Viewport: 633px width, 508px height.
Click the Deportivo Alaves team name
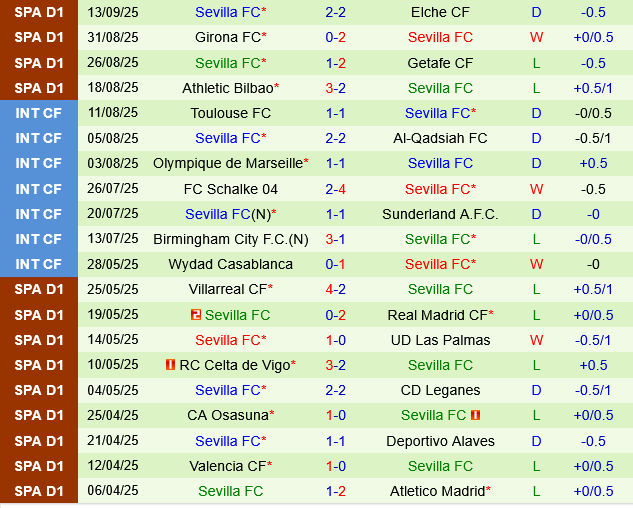click(x=440, y=441)
